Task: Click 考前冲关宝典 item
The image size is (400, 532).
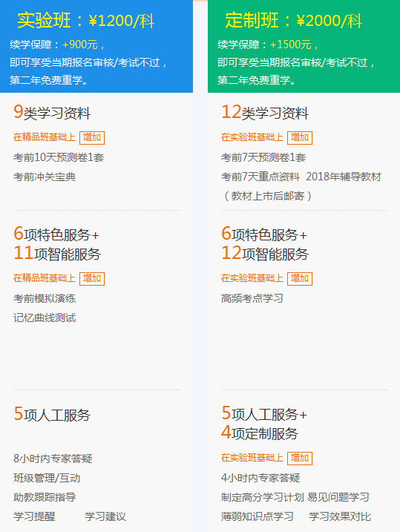Action: tap(45, 177)
